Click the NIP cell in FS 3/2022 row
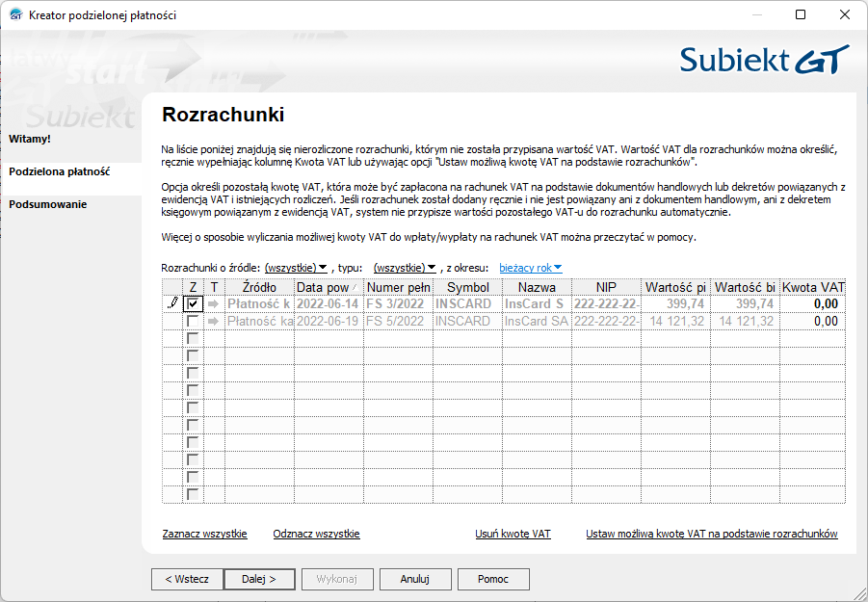 [606, 303]
